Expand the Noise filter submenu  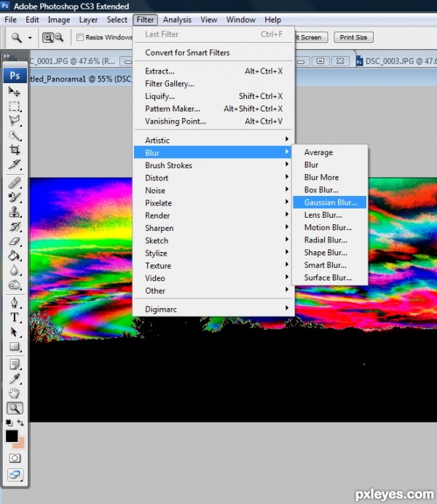tap(213, 190)
